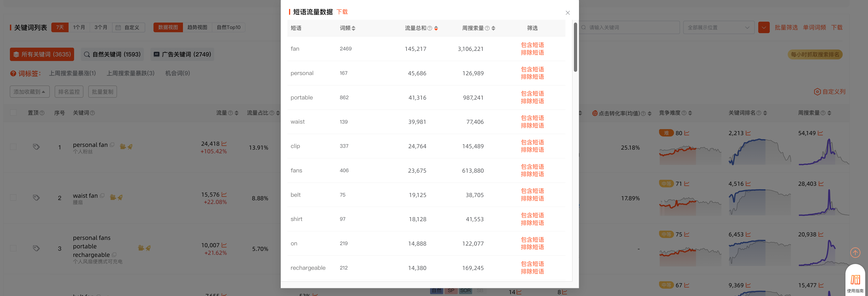The image size is (868, 296).
Task: Check the box for personal fans portable rechargeable
Action: [13, 248]
